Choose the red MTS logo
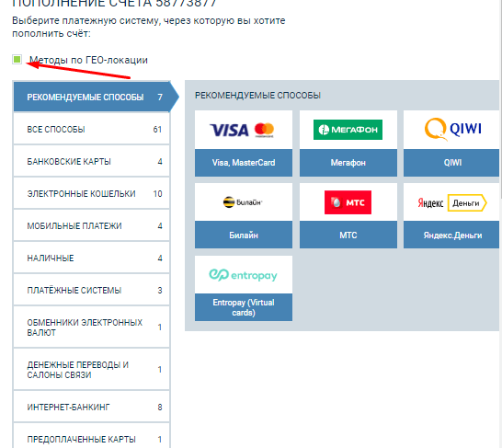This screenshot has height=448, width=502. (348, 202)
